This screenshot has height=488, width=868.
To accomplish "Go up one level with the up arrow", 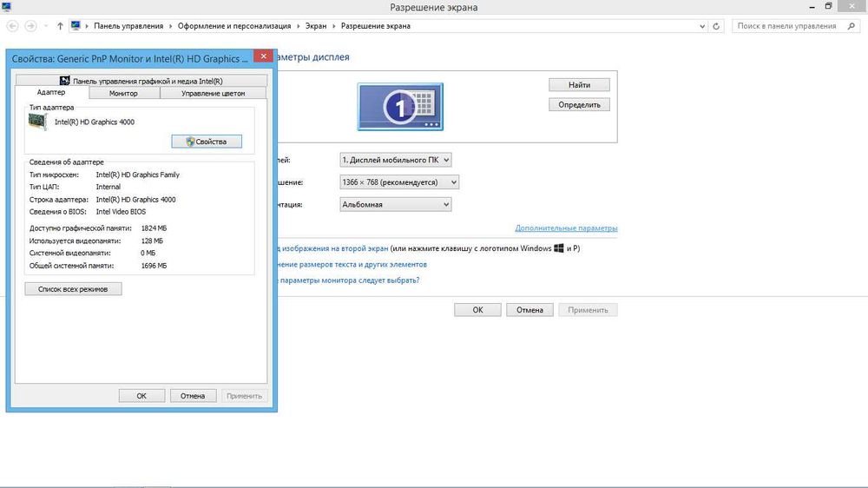I will pos(60,26).
